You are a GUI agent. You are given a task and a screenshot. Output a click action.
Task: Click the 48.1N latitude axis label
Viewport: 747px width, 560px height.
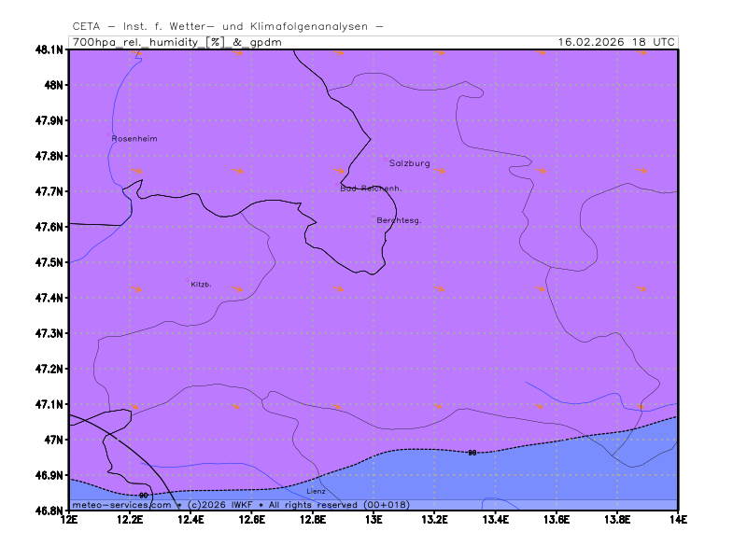[x=49, y=49]
